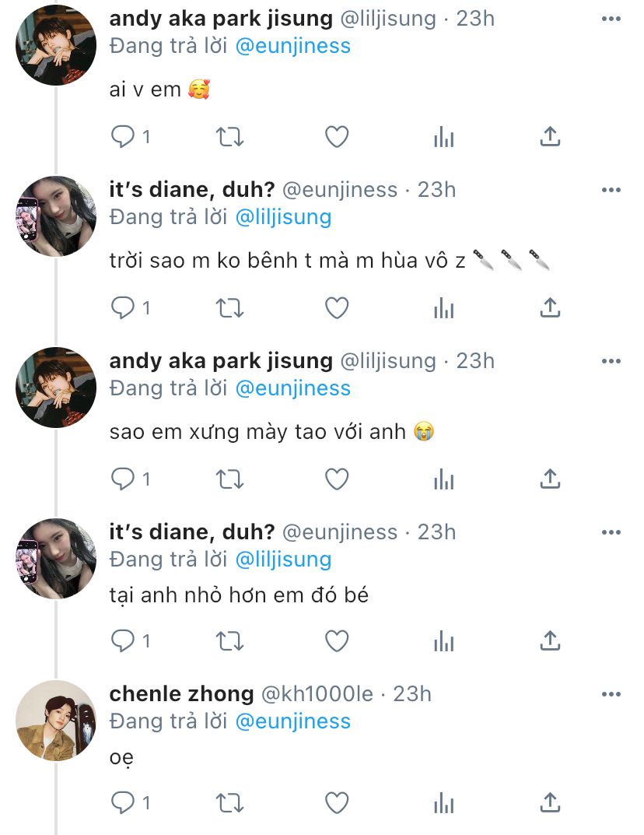Open the first andy aka park jisung avatar
644x835 pixels.
pos(56,46)
